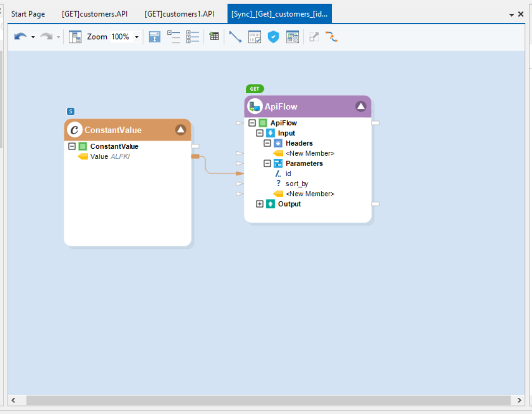Collapse the ConstantValue object using triangle button
Viewport: 532px width, 414px height.
point(181,130)
